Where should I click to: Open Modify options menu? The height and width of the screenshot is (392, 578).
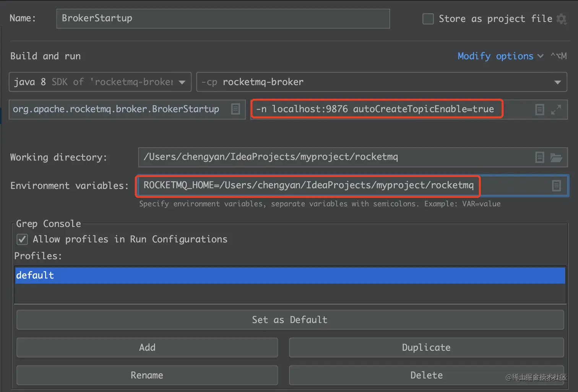(500, 56)
